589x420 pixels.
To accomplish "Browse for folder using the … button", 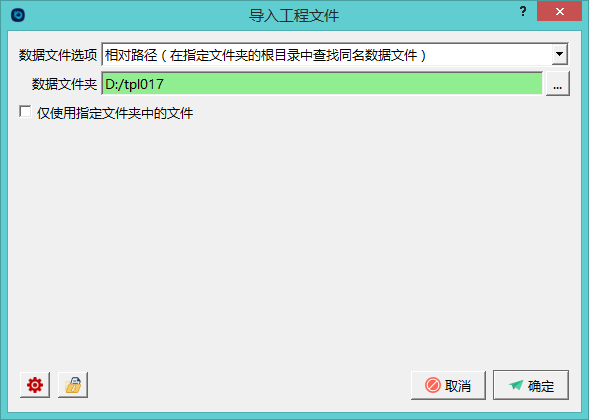I will pos(557,84).
